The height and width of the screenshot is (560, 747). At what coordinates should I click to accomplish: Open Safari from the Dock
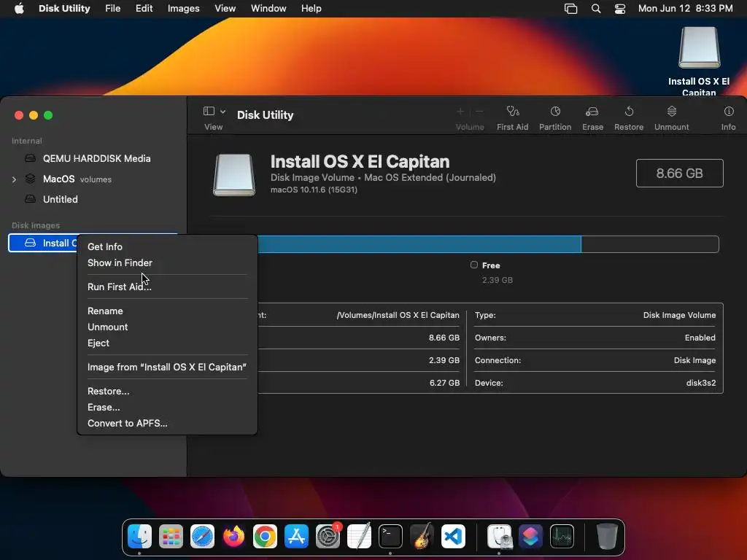pos(203,537)
